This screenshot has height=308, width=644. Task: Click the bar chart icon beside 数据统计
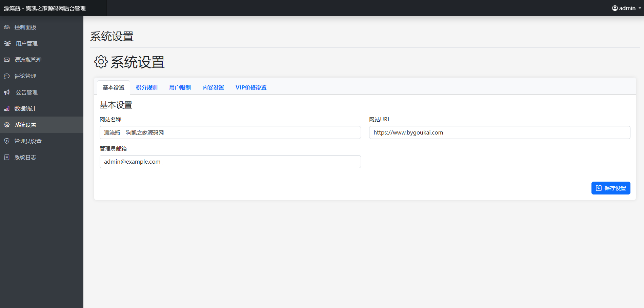pyautogui.click(x=7, y=108)
